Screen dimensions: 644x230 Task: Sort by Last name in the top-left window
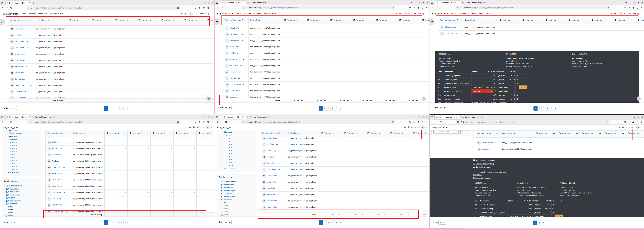pos(23,20)
